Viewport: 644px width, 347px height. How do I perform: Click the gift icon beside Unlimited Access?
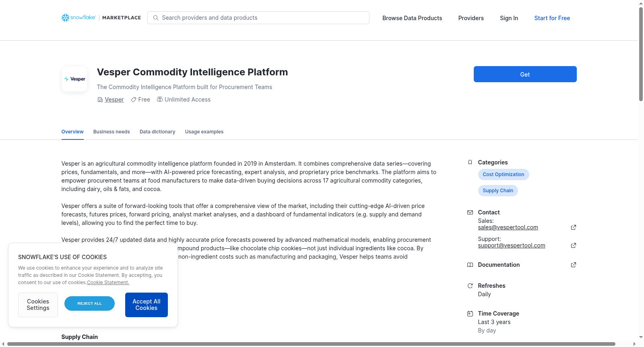[160, 99]
